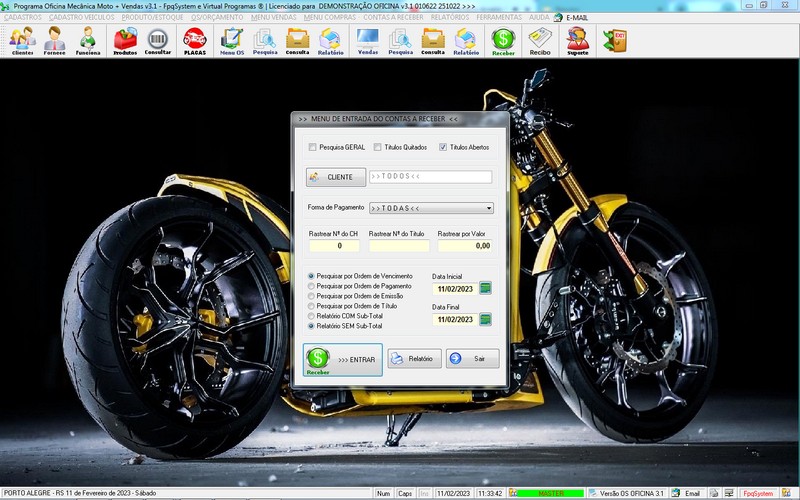This screenshot has width=800, height=500.
Task: Open the RELATÓRIOS menu
Action: pyautogui.click(x=449, y=17)
